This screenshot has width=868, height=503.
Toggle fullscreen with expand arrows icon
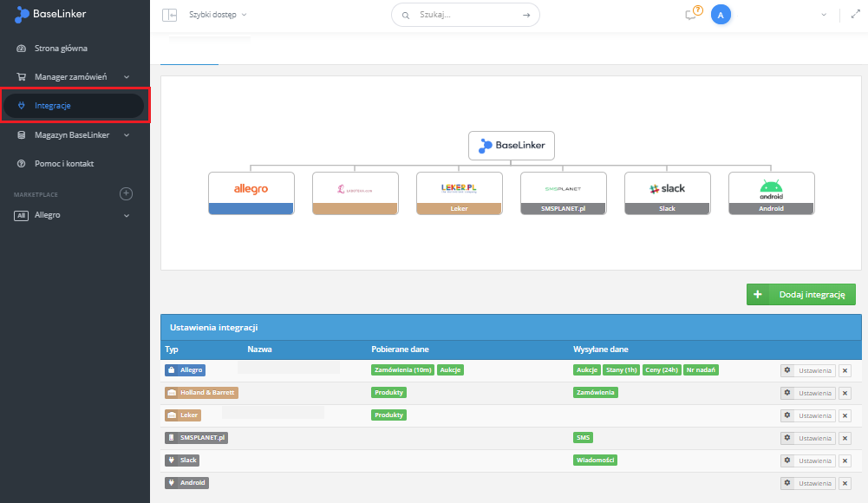tap(855, 15)
